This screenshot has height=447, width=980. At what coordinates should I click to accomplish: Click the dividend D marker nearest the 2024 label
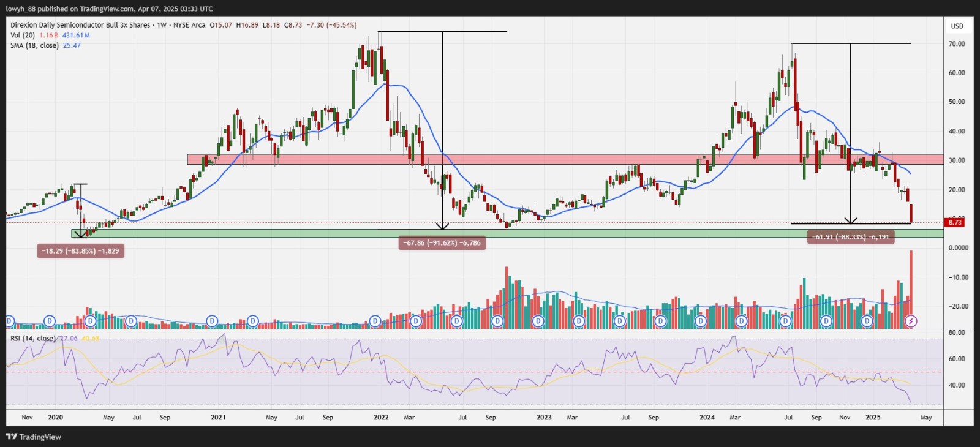click(x=701, y=321)
